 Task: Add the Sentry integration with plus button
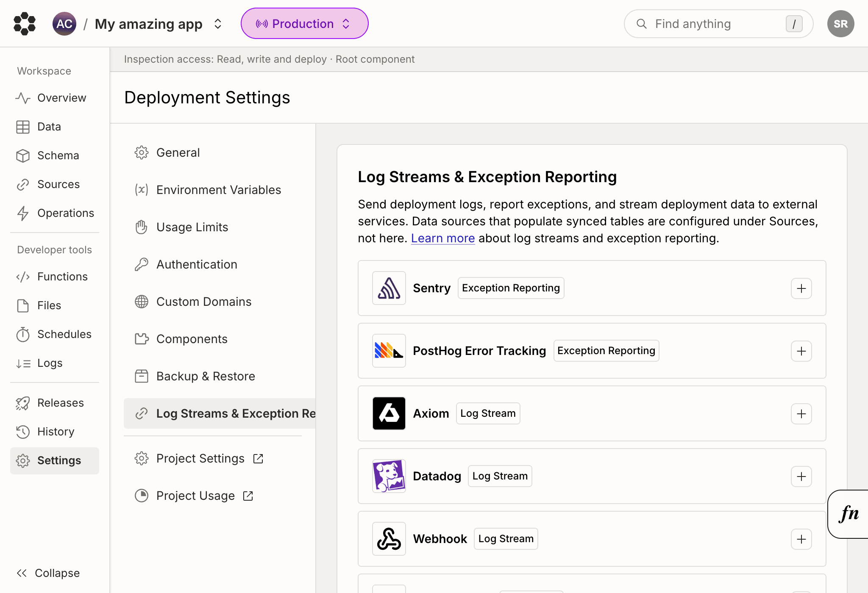click(x=801, y=288)
